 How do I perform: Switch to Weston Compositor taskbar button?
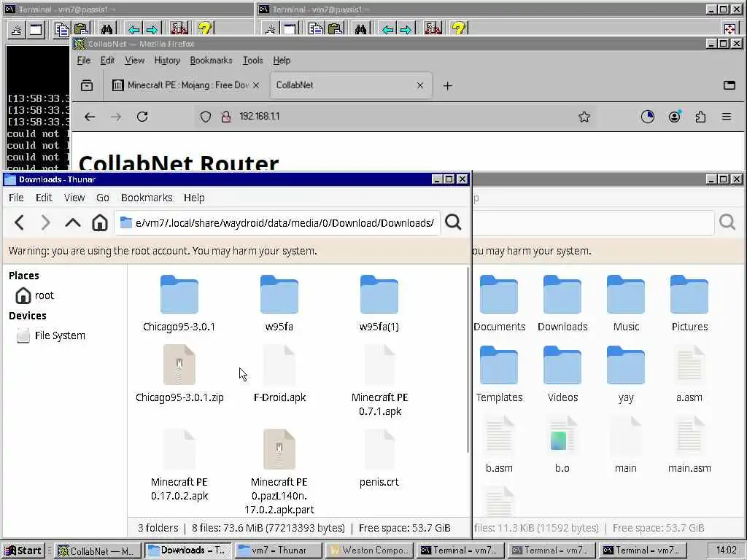tap(370, 551)
